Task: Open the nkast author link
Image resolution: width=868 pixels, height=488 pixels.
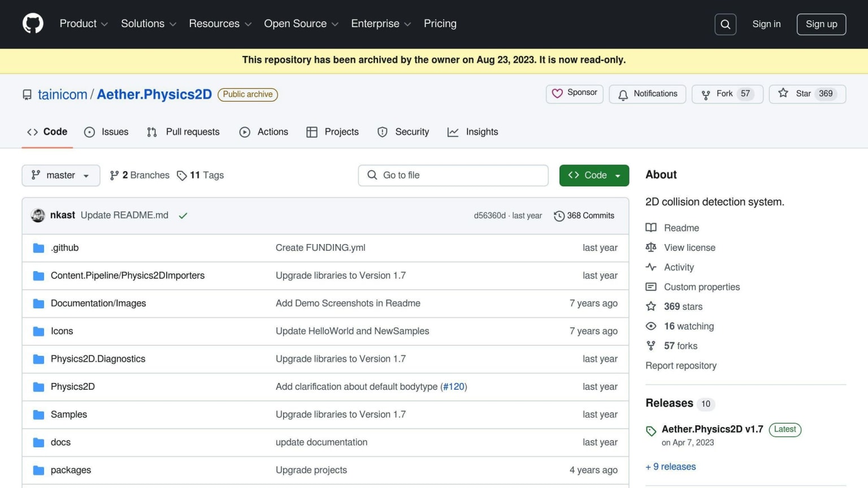Action: pyautogui.click(x=63, y=215)
